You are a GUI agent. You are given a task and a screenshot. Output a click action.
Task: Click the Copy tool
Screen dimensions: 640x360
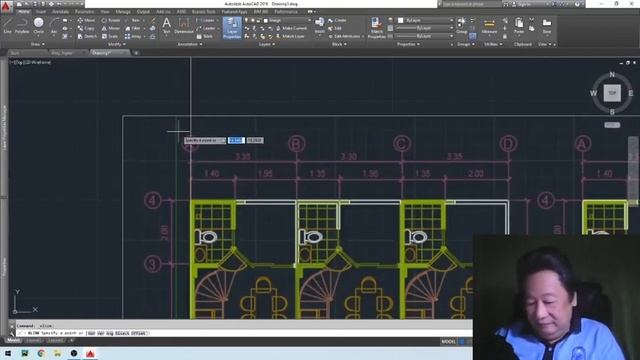click(x=86, y=28)
